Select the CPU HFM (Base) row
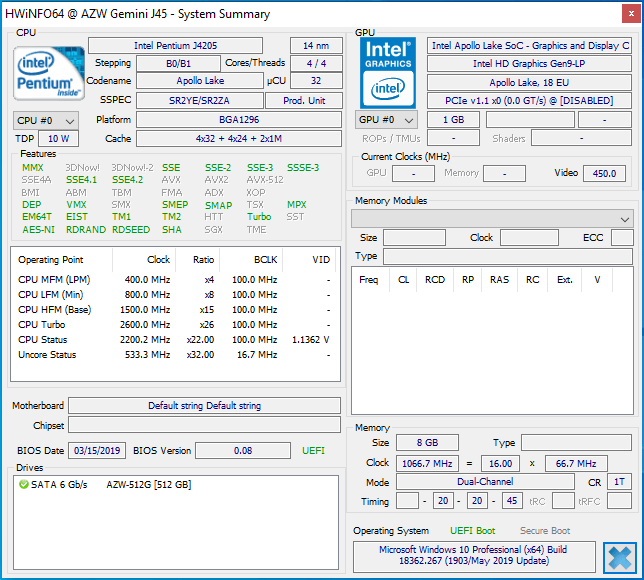This screenshot has width=644, height=580. tap(175, 310)
